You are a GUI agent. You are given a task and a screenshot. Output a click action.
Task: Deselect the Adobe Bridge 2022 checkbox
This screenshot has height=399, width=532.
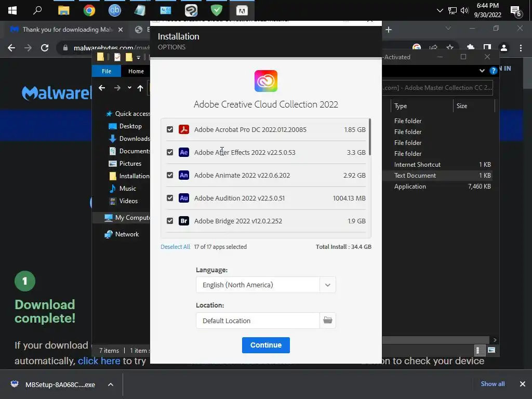coord(170,221)
